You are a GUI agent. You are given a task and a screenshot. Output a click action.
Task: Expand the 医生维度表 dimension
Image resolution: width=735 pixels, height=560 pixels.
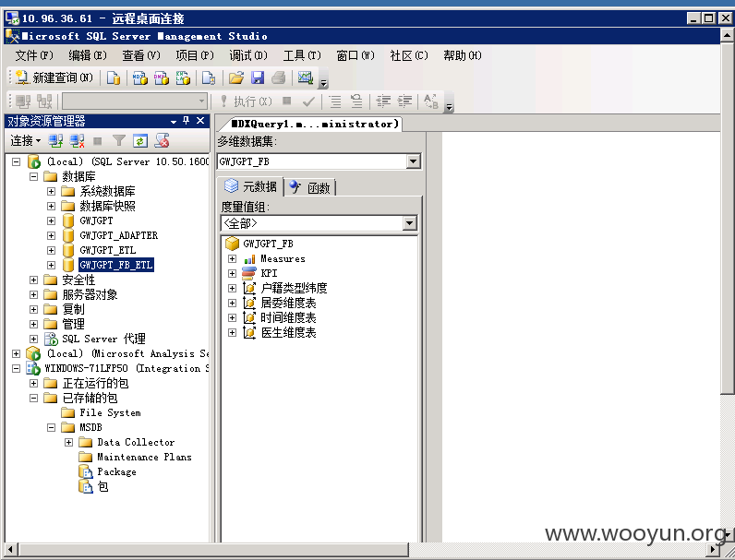coord(232,332)
